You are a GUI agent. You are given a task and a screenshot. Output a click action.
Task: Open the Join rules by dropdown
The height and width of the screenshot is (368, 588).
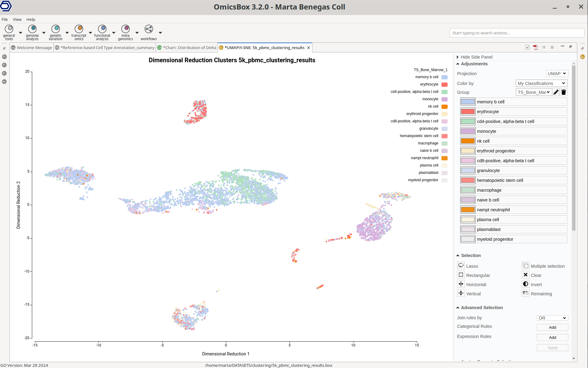pyautogui.click(x=552, y=318)
